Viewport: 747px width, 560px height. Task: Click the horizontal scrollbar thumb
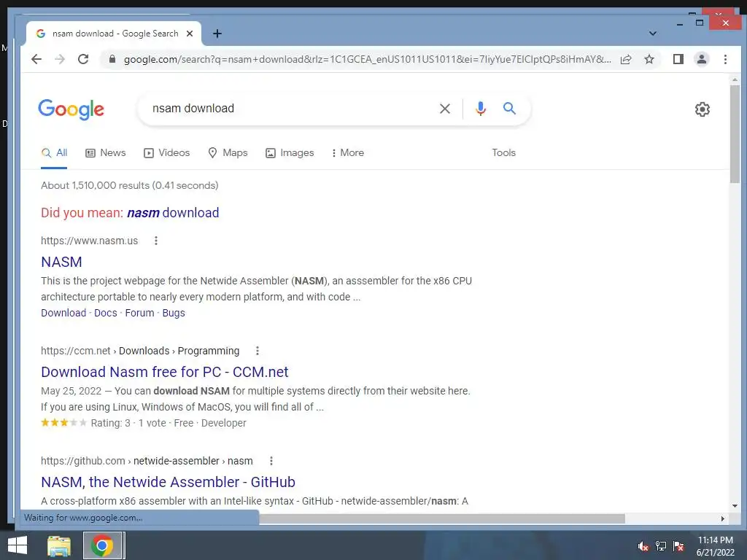tap(441, 518)
